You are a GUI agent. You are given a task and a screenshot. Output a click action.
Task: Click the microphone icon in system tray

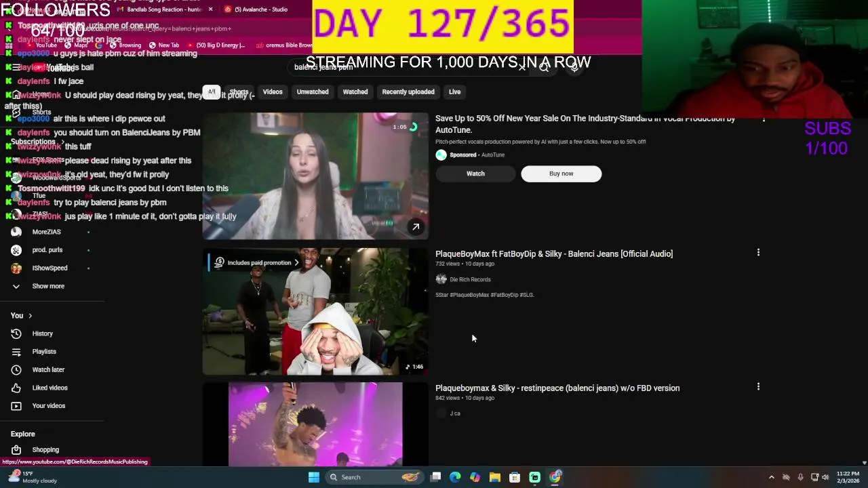(x=800, y=477)
